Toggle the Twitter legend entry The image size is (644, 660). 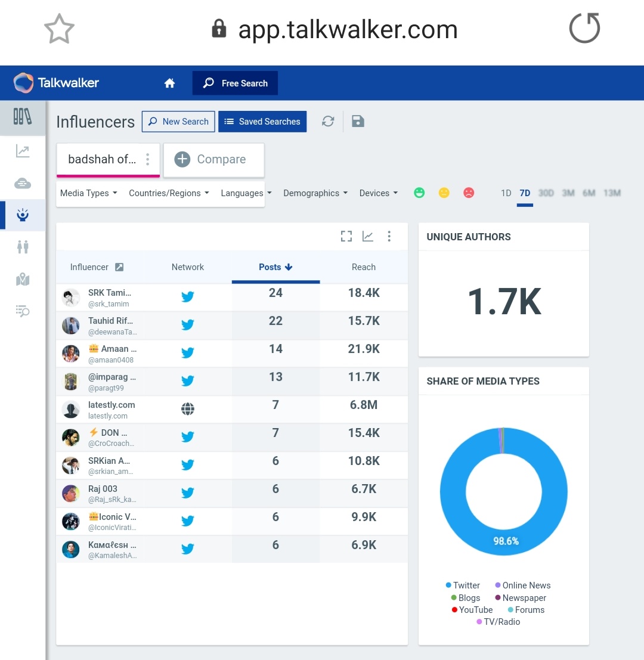(463, 585)
